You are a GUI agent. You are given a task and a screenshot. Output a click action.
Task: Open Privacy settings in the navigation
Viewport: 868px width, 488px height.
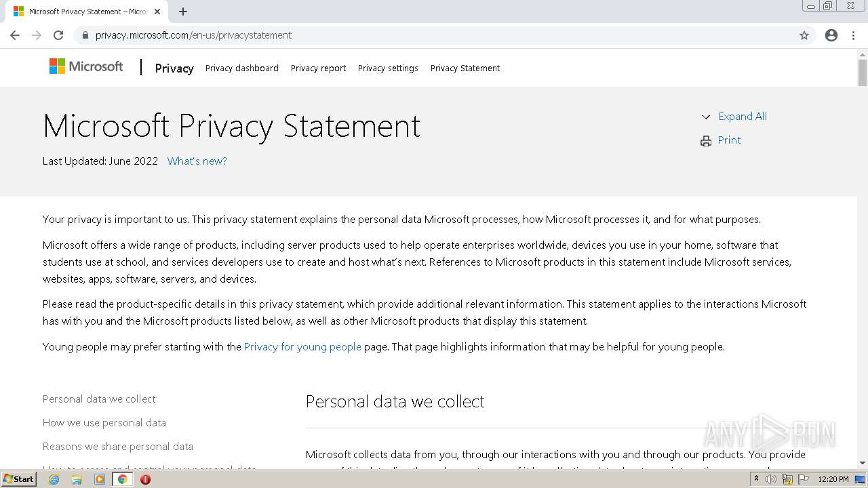click(x=388, y=68)
